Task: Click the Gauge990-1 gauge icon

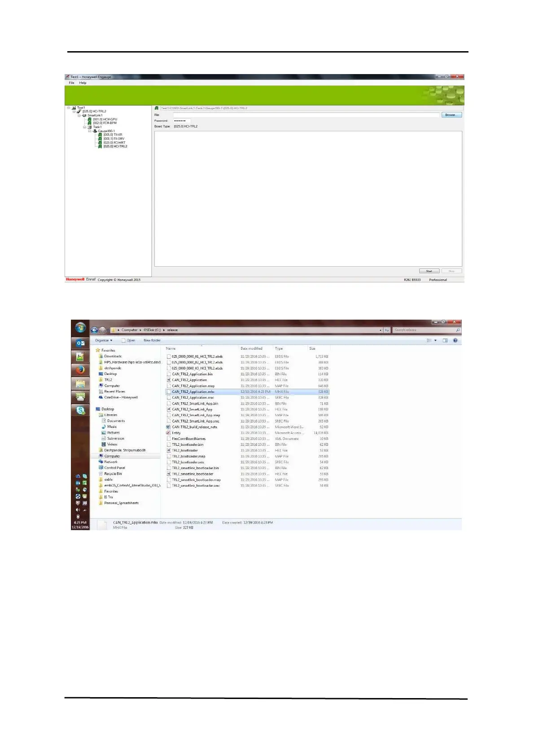Action: point(95,131)
